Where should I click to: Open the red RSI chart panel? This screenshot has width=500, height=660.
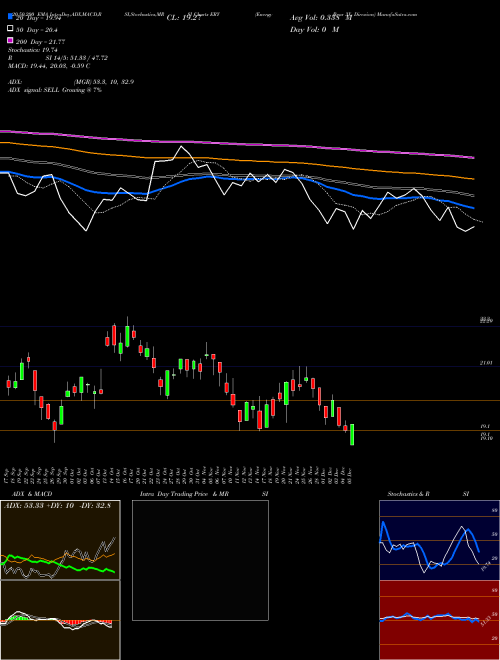click(x=439, y=620)
